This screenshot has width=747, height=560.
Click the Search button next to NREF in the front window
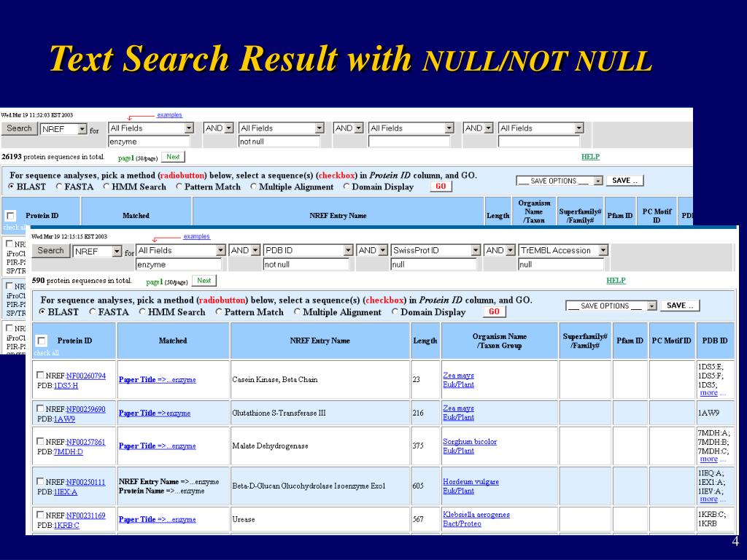tap(50, 251)
